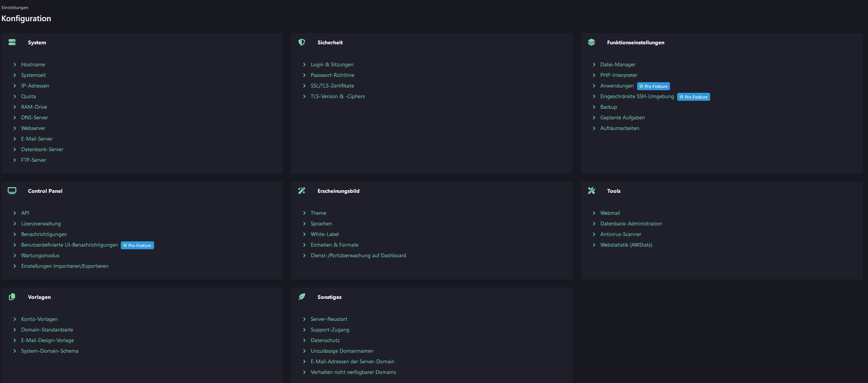868x383 pixels.
Task: Click the Sicherheit shield icon
Action: coord(302,42)
